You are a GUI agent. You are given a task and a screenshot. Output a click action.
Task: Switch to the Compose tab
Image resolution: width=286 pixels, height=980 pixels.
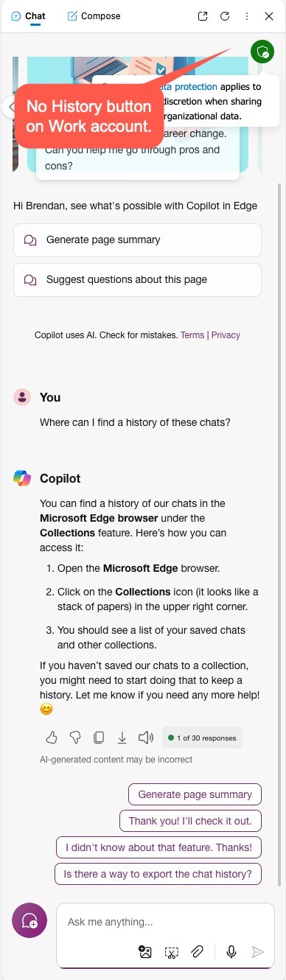[x=94, y=15]
